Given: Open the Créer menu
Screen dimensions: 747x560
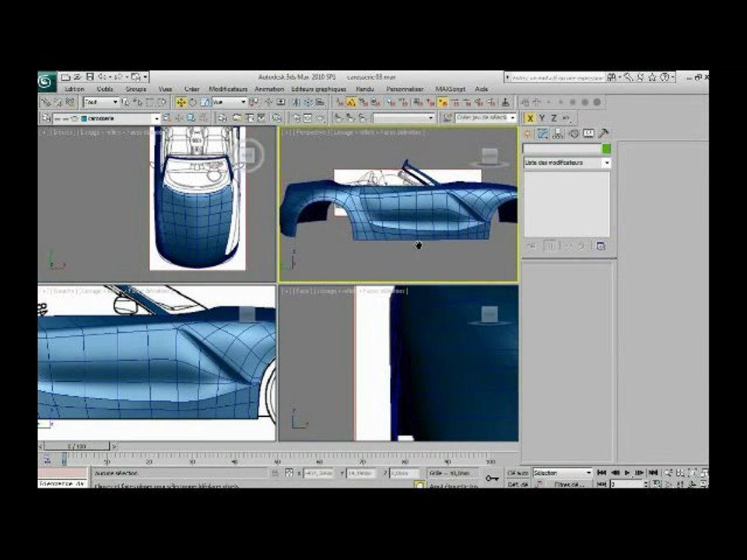Looking at the screenshot, I should (x=192, y=89).
